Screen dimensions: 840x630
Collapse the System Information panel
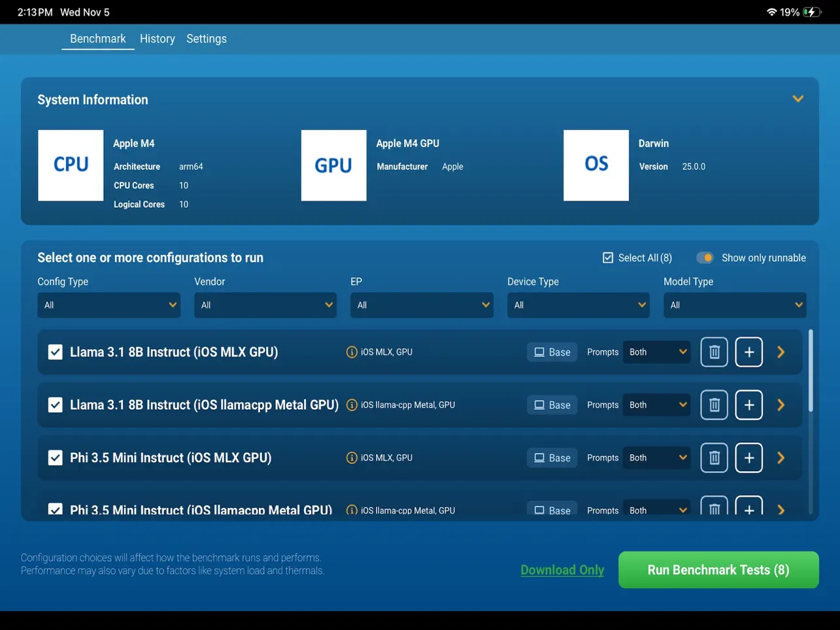coord(798,99)
